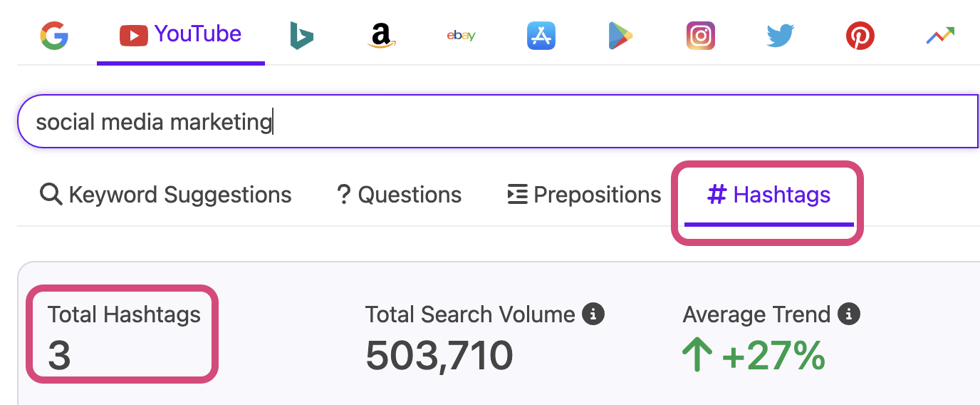Click the Average Trend info icon

[849, 314]
